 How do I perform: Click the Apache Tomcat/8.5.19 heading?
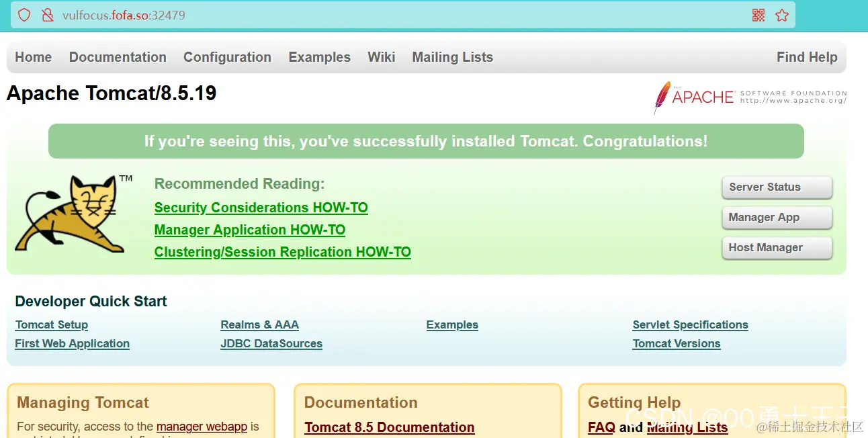tap(112, 93)
